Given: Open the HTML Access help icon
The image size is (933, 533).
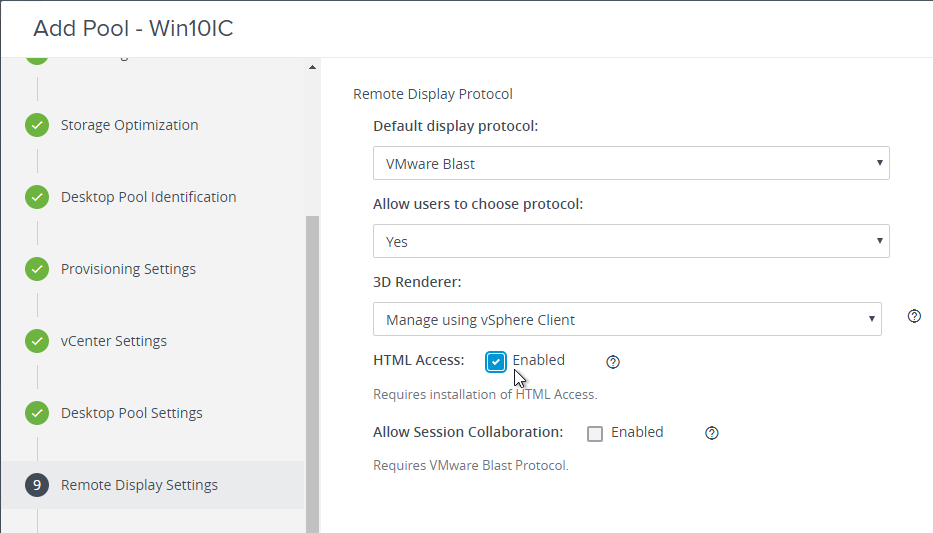Looking at the screenshot, I should [613, 362].
